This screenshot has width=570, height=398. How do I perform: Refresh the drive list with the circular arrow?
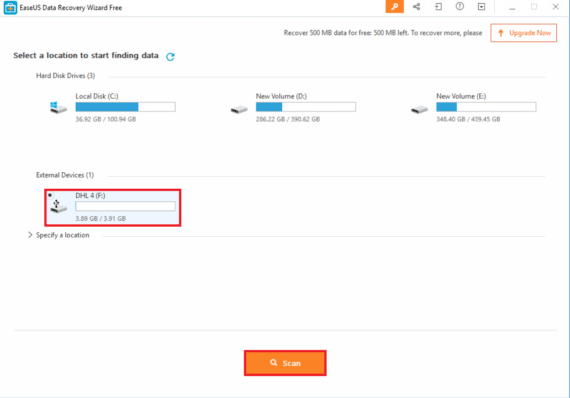pyautogui.click(x=170, y=57)
